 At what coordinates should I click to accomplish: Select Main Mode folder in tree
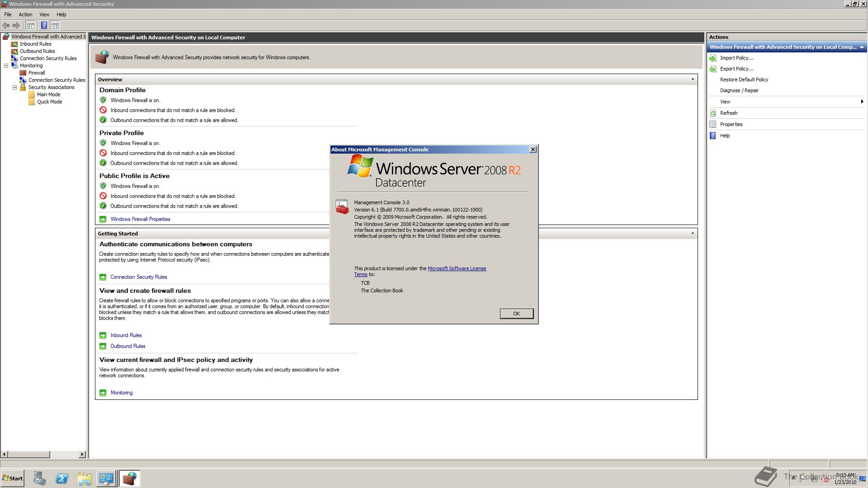[x=48, y=94]
